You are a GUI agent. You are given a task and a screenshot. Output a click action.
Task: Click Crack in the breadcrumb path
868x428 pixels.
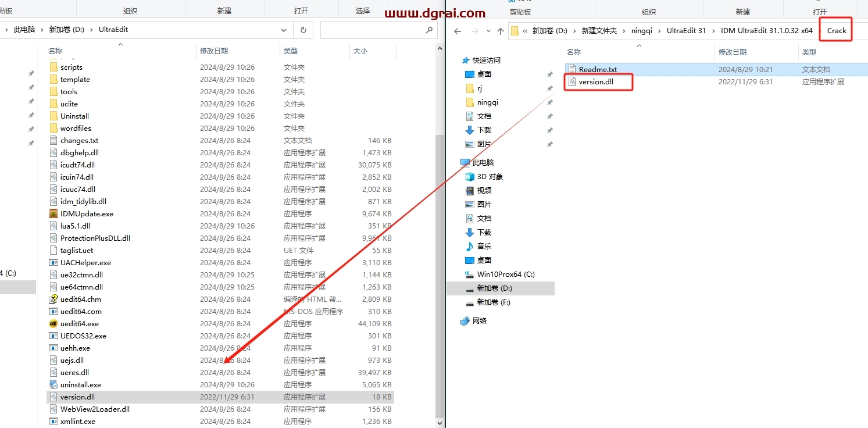click(x=837, y=31)
